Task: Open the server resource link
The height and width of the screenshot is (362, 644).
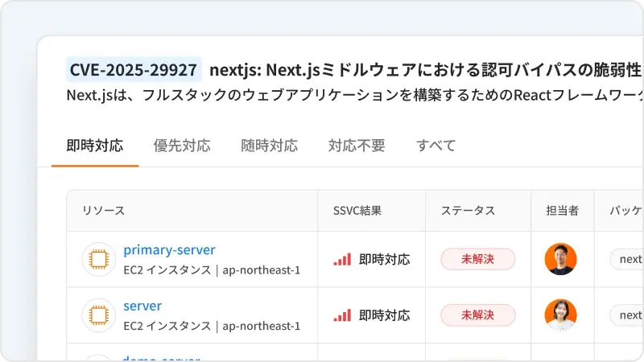Action: pyautogui.click(x=142, y=306)
